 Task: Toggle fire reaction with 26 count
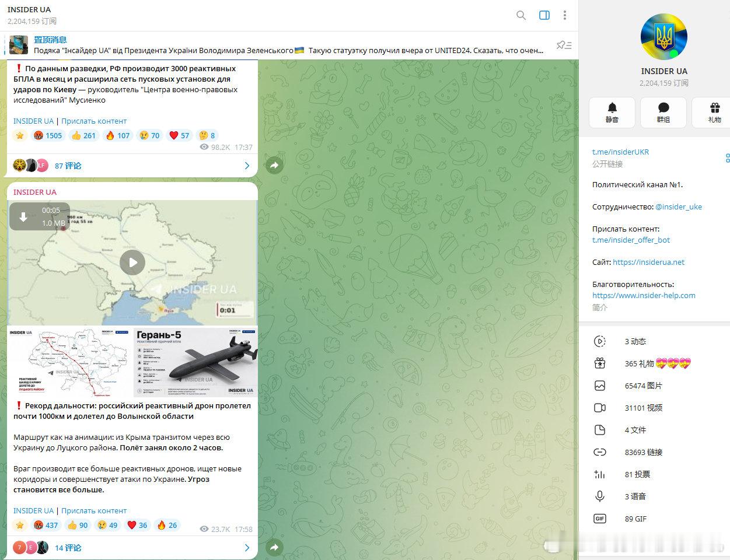[167, 525]
